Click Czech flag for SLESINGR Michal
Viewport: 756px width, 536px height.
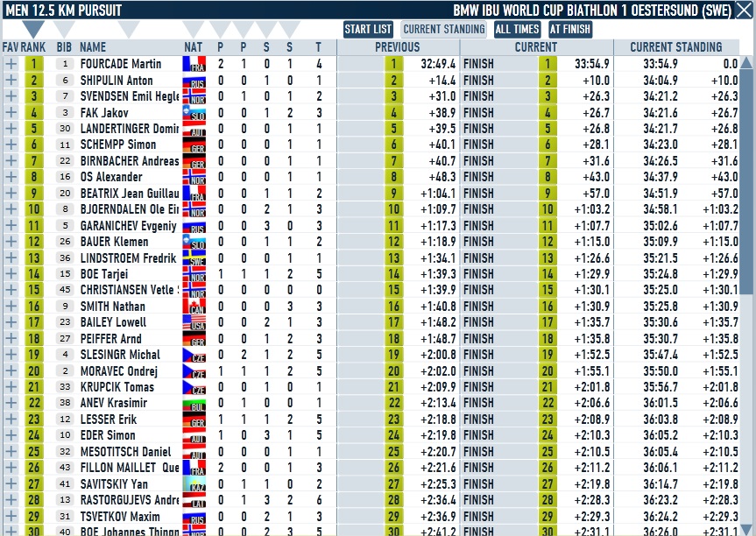point(194,355)
